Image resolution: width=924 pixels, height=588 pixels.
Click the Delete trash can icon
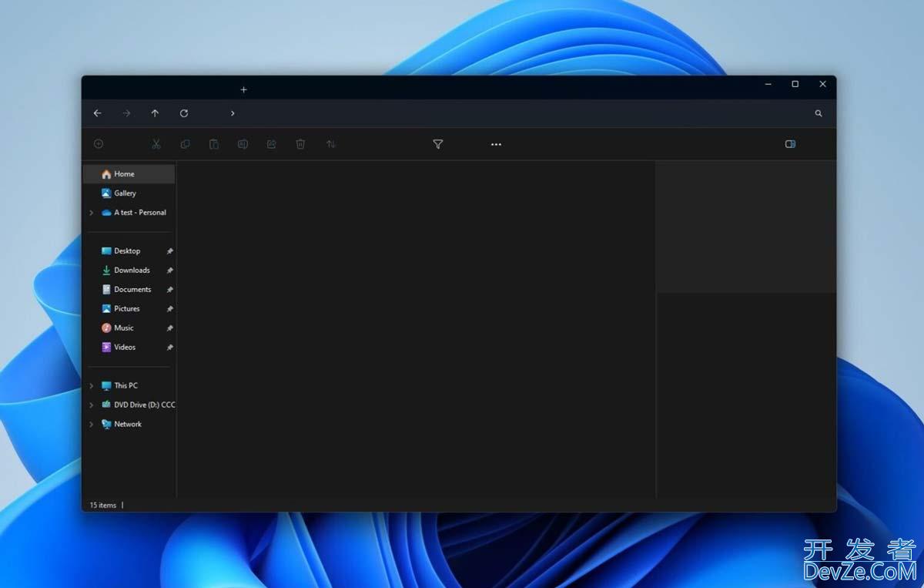tap(300, 144)
